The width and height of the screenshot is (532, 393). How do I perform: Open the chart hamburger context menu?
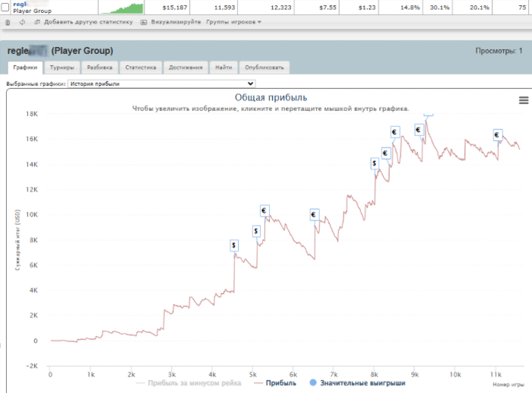point(524,100)
